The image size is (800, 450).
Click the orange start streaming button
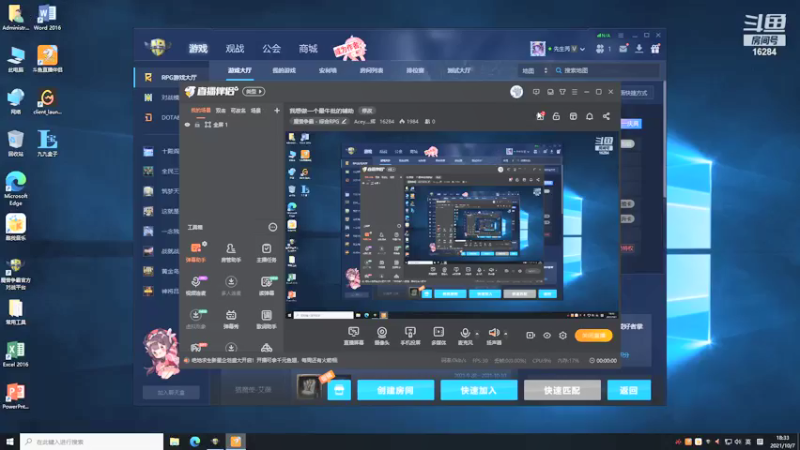pyautogui.click(x=593, y=335)
